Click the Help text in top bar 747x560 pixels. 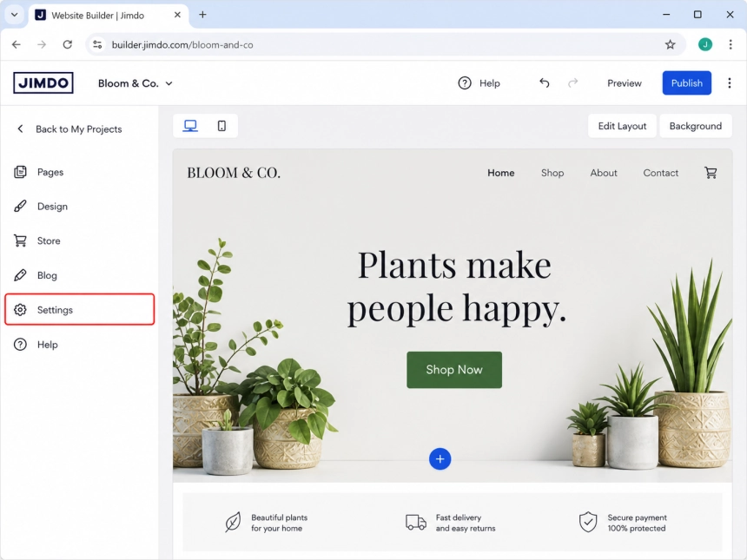coord(489,83)
